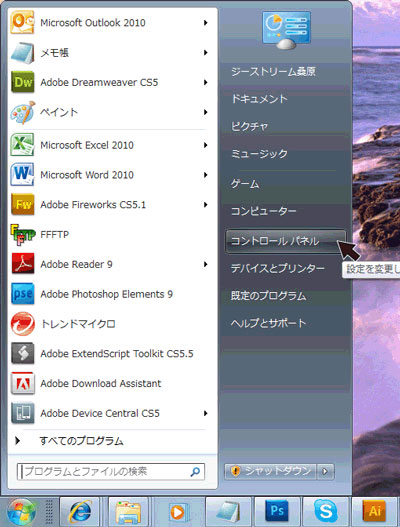Click the FFFTP program icon
Viewport: 400px width, 527px height.
pyautogui.click(x=22, y=234)
